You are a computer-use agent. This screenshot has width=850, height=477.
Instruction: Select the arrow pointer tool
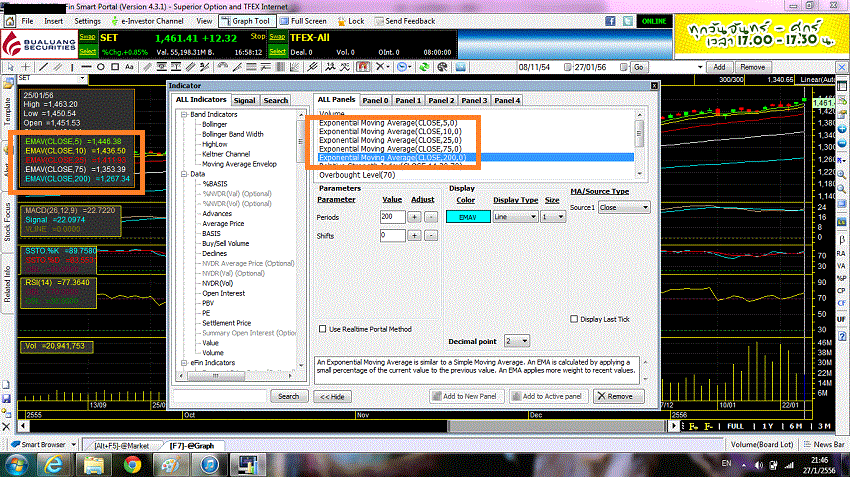click(x=10, y=67)
